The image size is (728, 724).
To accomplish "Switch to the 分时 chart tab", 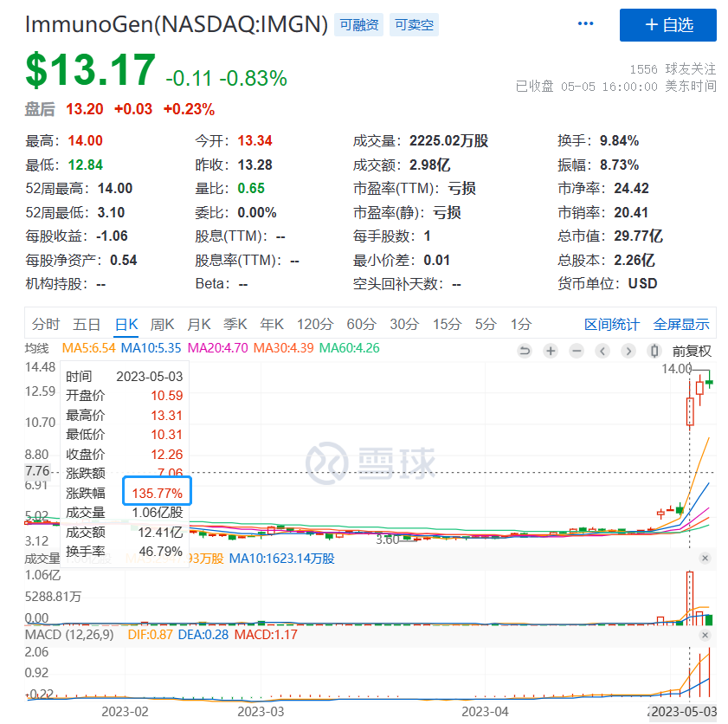I will coord(46,324).
